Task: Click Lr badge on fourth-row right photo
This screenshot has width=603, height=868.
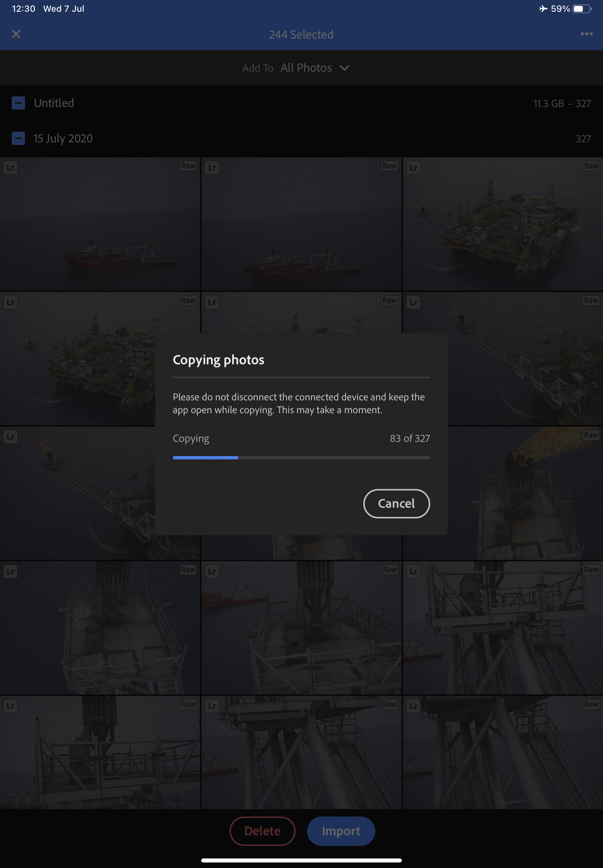Action: click(414, 571)
